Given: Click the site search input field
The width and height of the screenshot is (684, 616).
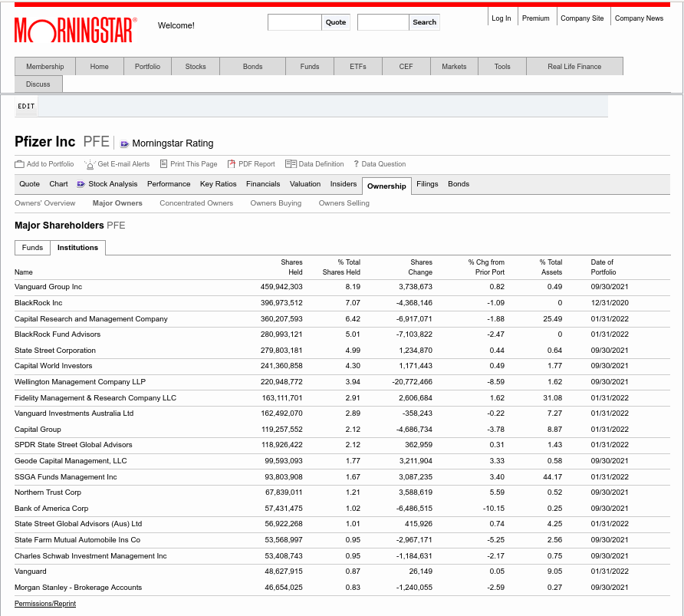Looking at the screenshot, I should tap(383, 22).
